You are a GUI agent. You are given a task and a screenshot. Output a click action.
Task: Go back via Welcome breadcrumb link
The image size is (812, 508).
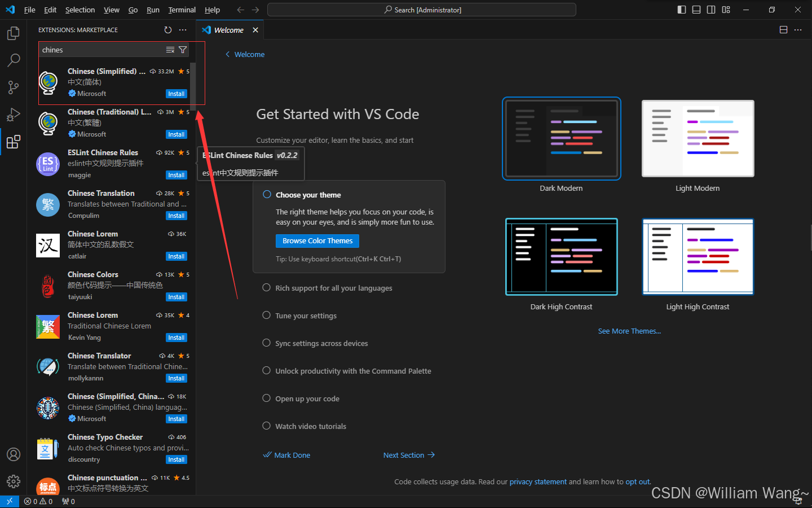pos(245,54)
